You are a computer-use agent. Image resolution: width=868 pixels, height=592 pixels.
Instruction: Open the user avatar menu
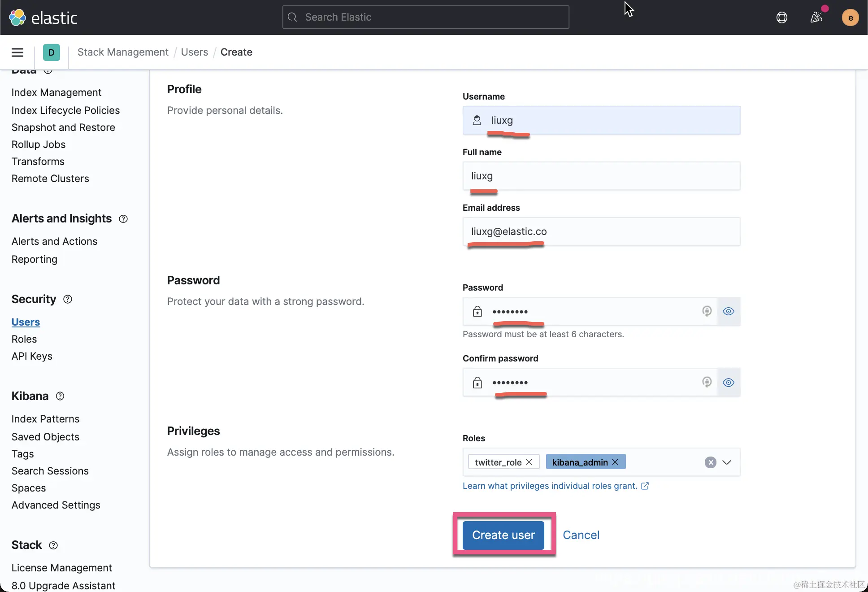click(x=850, y=17)
